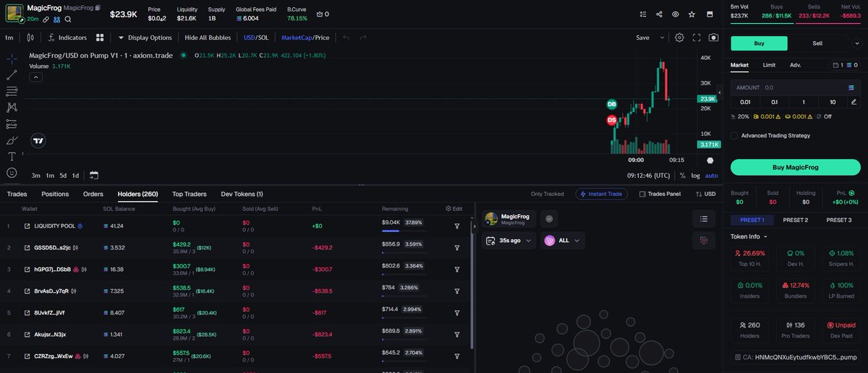This screenshot has height=373, width=868.
Task: Toggle auto scale on chart
Action: 712,176
